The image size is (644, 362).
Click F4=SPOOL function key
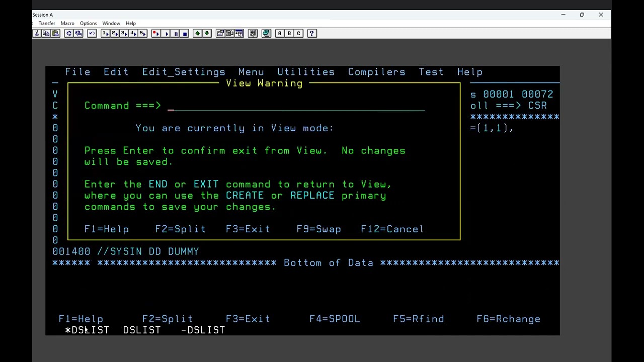tap(335, 319)
